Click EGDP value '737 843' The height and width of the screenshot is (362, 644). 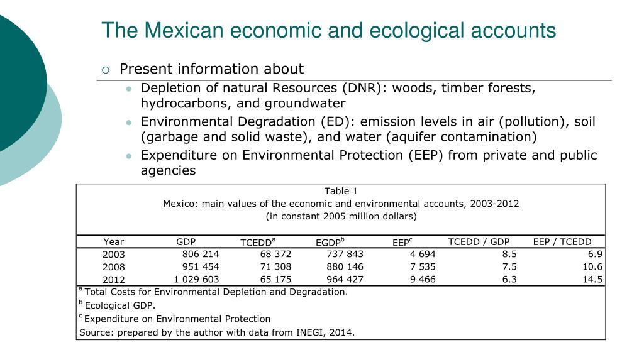[x=345, y=254]
